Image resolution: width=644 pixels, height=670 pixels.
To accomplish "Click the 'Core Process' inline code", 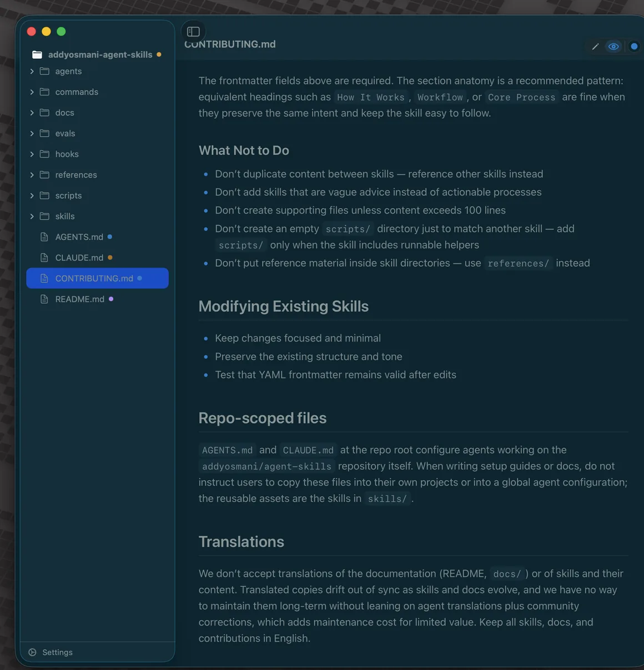I will click(x=521, y=97).
